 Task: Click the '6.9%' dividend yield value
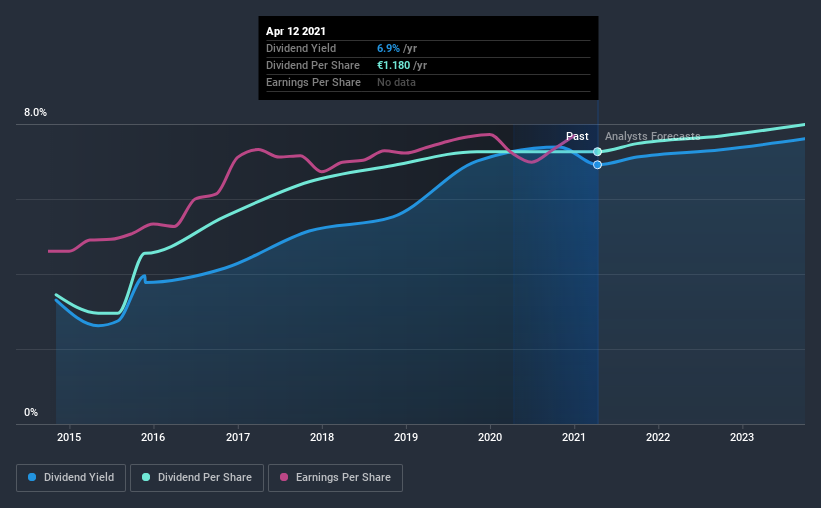389,48
